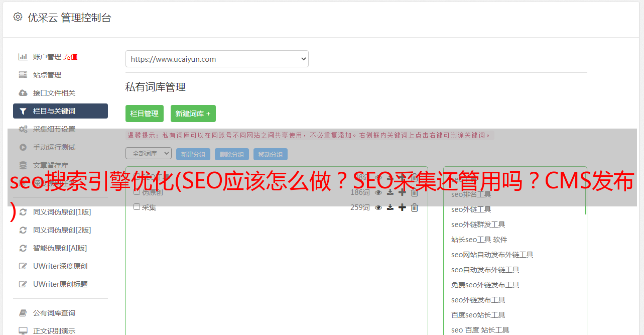This screenshot has width=644, height=335.
Task: Click the download icon in 伪原创 row
Action: click(x=390, y=192)
